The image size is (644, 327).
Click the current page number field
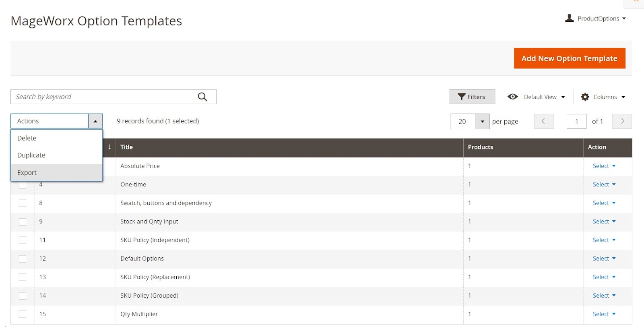576,121
